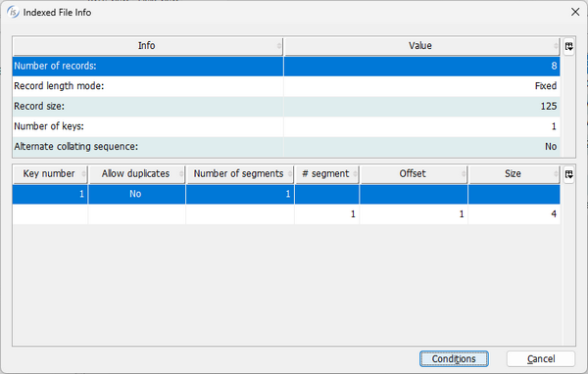
Task: Sort by the Info column header
Action: pyautogui.click(x=148, y=46)
